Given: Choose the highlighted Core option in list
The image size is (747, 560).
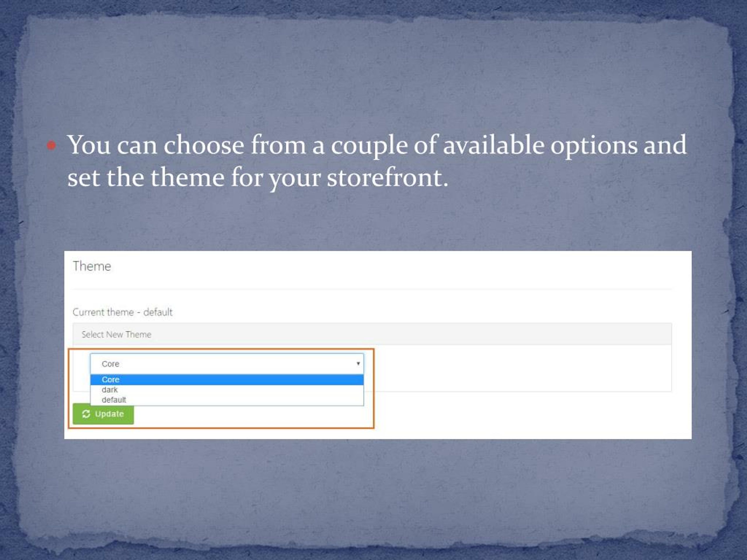Looking at the screenshot, I should 227,380.
